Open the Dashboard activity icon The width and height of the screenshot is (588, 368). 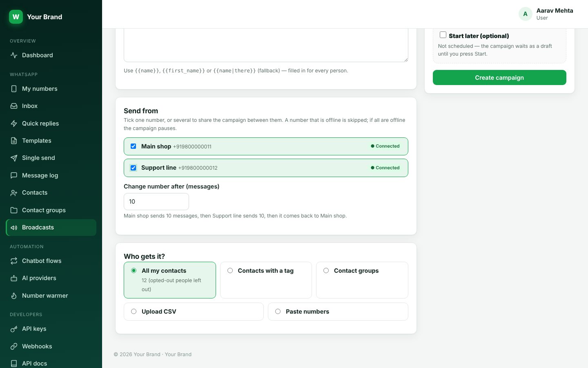(x=14, y=55)
